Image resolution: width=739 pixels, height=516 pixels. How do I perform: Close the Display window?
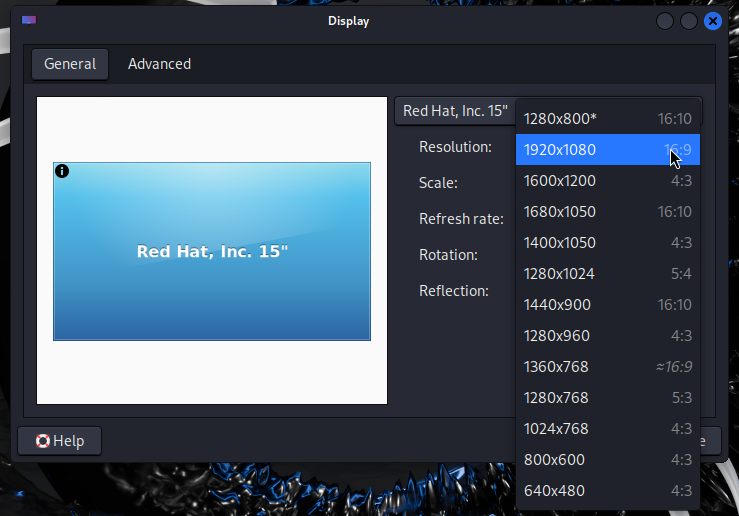pos(713,21)
